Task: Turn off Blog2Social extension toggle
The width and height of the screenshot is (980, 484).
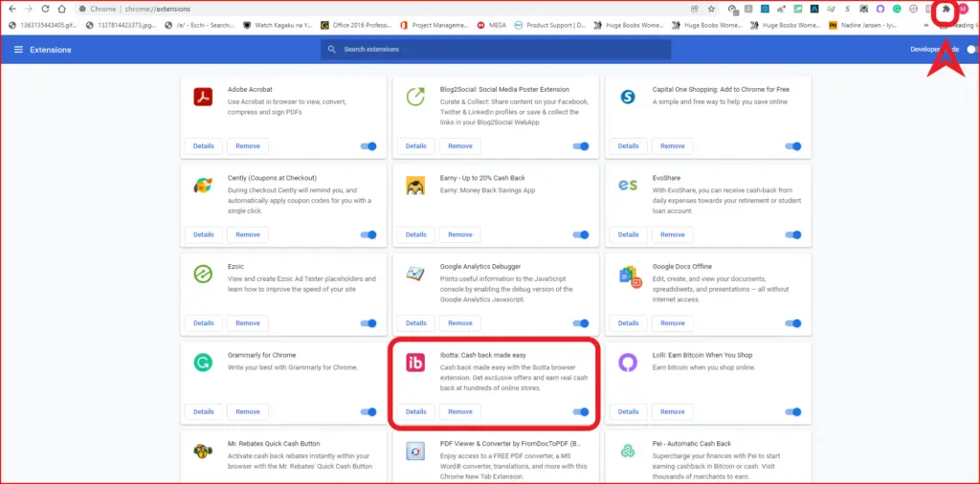Action: (x=581, y=146)
